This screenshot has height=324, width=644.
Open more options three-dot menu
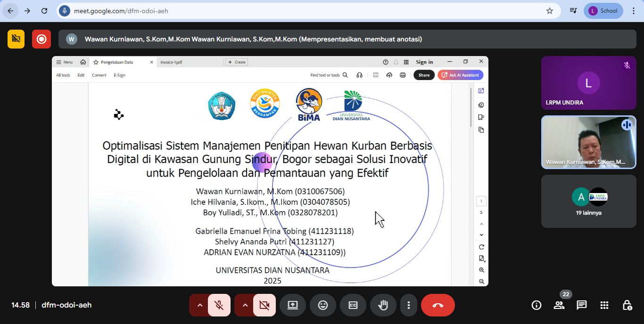(409, 305)
